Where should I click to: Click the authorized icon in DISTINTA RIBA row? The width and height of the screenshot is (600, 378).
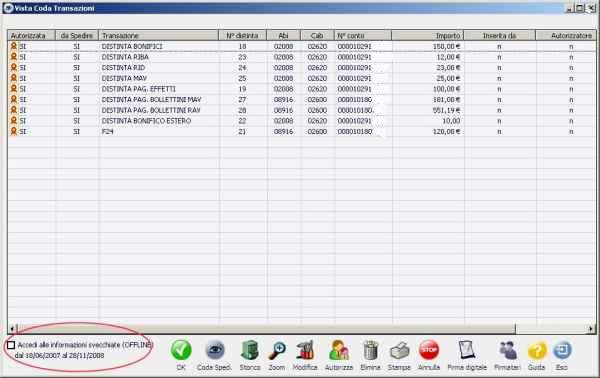tap(14, 57)
